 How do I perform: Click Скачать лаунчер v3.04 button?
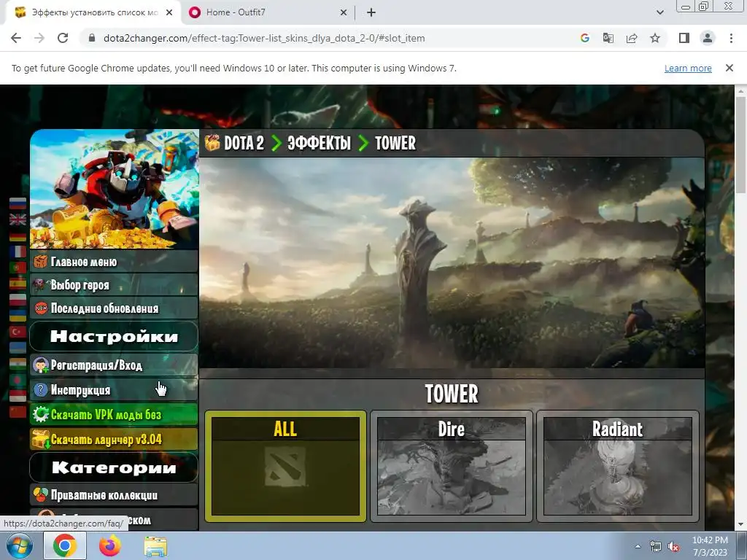click(114, 439)
